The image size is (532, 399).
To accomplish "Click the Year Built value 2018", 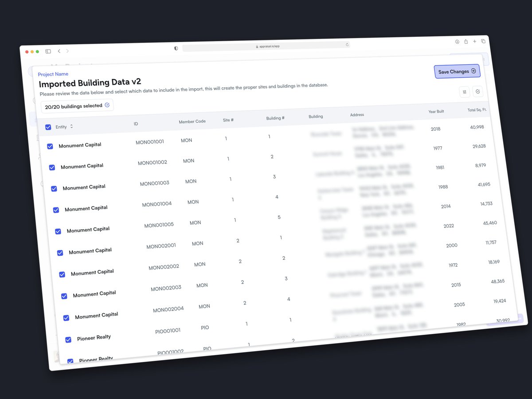I will tap(436, 129).
